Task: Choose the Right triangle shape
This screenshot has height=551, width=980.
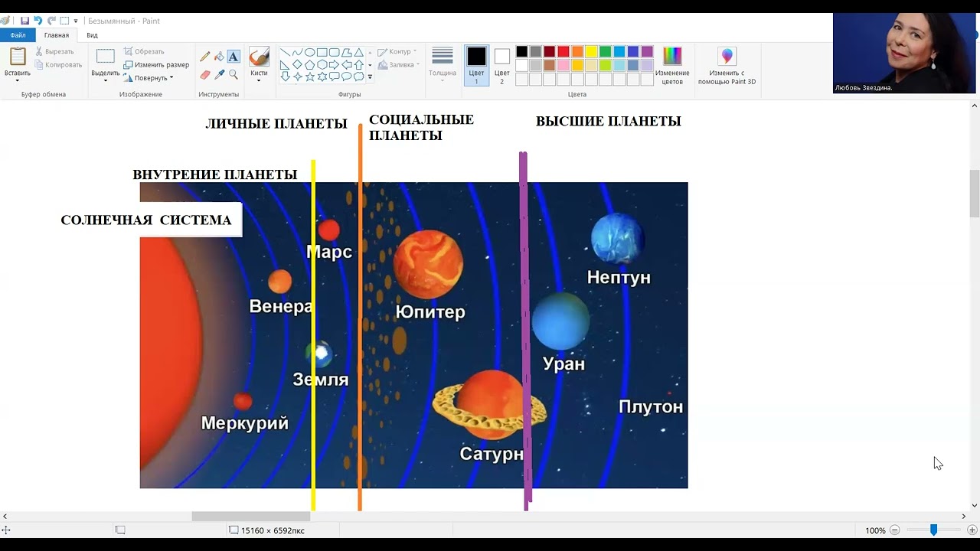Action: click(x=285, y=65)
